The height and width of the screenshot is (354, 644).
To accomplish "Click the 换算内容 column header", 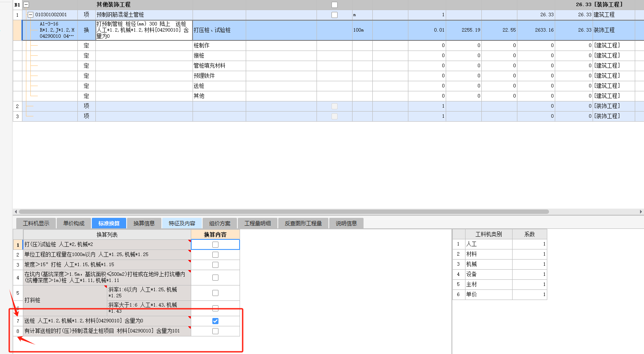I will (x=215, y=235).
